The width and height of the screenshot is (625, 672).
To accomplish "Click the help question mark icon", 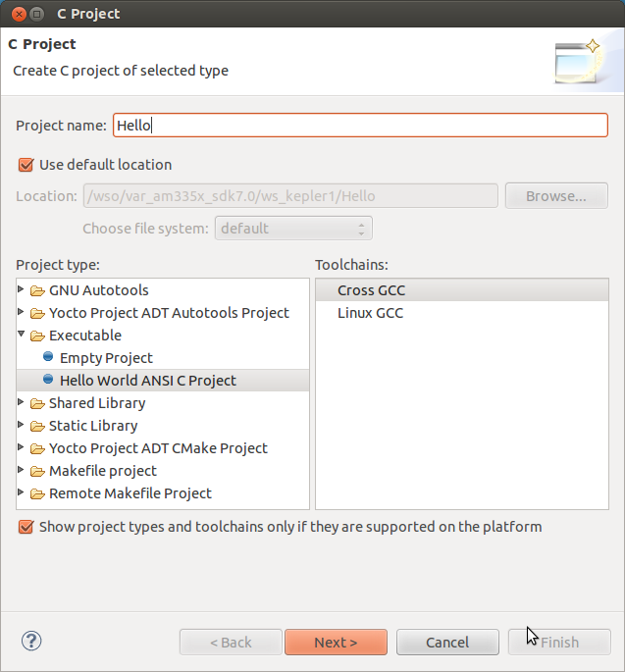I will (31, 641).
